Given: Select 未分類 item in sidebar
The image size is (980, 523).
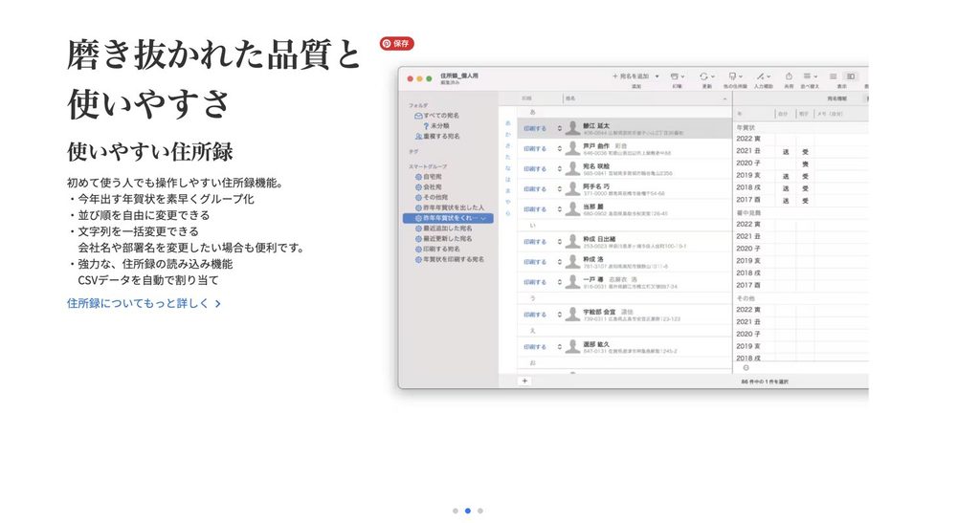Looking at the screenshot, I should point(436,125).
